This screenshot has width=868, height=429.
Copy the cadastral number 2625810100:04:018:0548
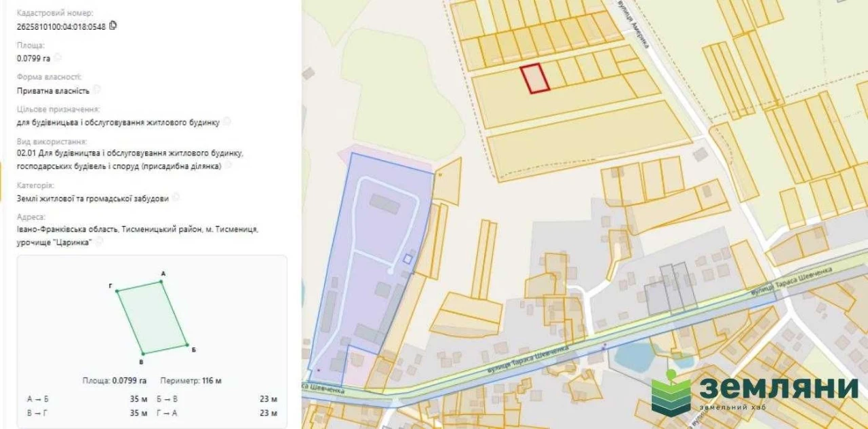coord(113,26)
